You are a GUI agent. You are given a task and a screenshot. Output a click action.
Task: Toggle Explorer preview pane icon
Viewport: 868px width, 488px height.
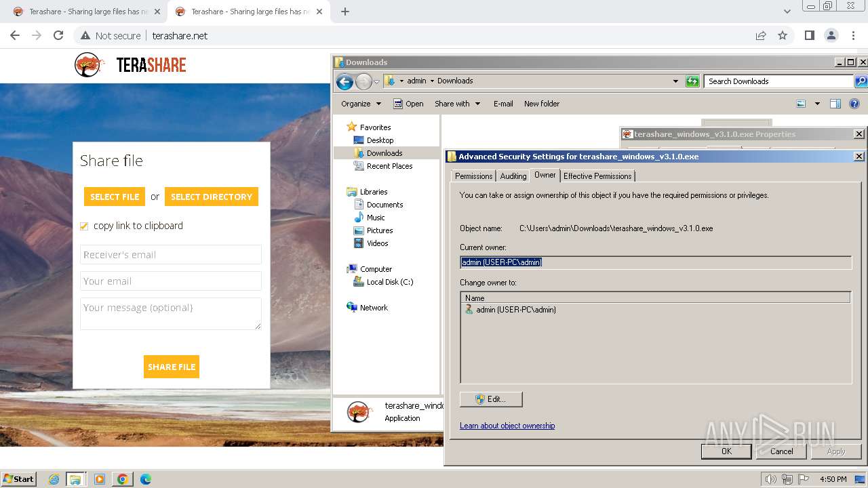click(x=835, y=104)
